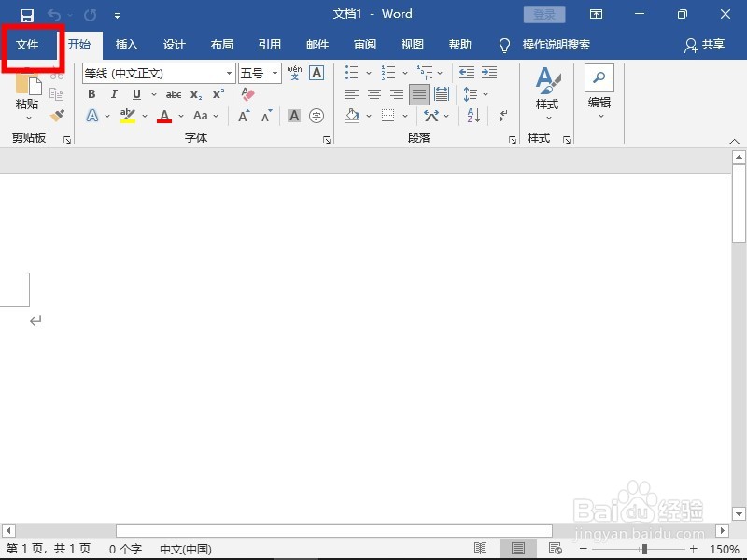
Task: Click the increase indent icon
Action: (x=489, y=73)
